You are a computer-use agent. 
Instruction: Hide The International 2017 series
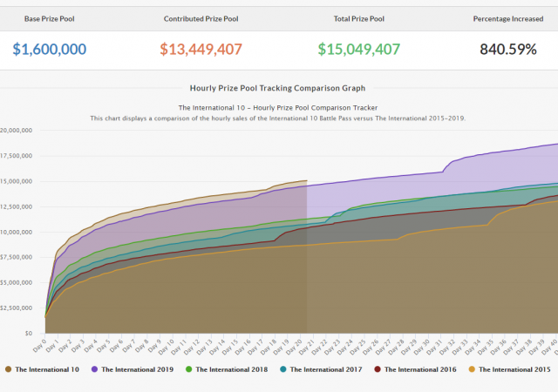click(x=325, y=369)
